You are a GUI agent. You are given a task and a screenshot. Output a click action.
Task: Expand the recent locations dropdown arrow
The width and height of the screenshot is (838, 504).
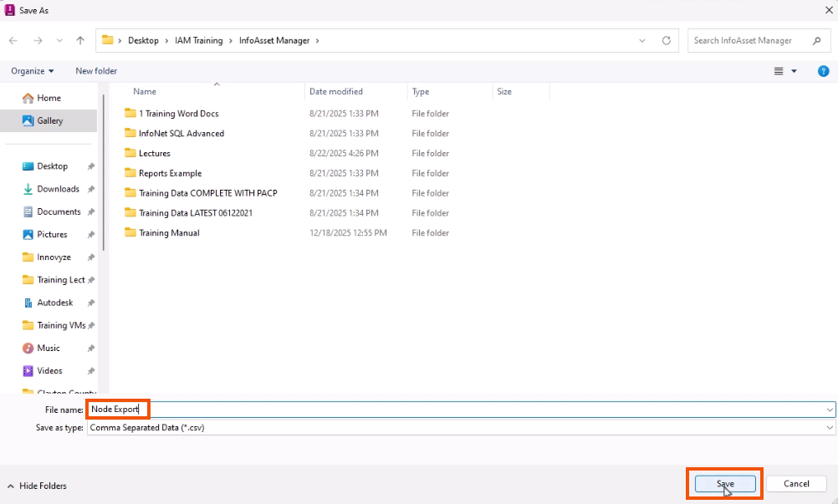[642, 40]
